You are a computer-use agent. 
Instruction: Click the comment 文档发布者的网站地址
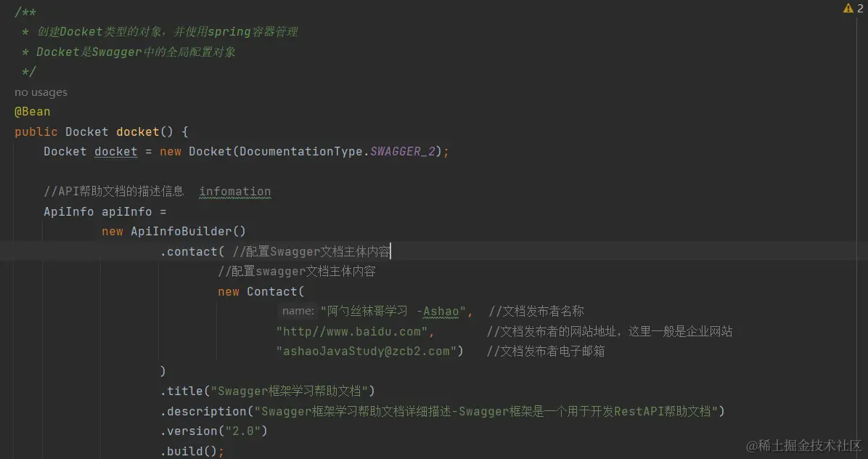point(610,331)
